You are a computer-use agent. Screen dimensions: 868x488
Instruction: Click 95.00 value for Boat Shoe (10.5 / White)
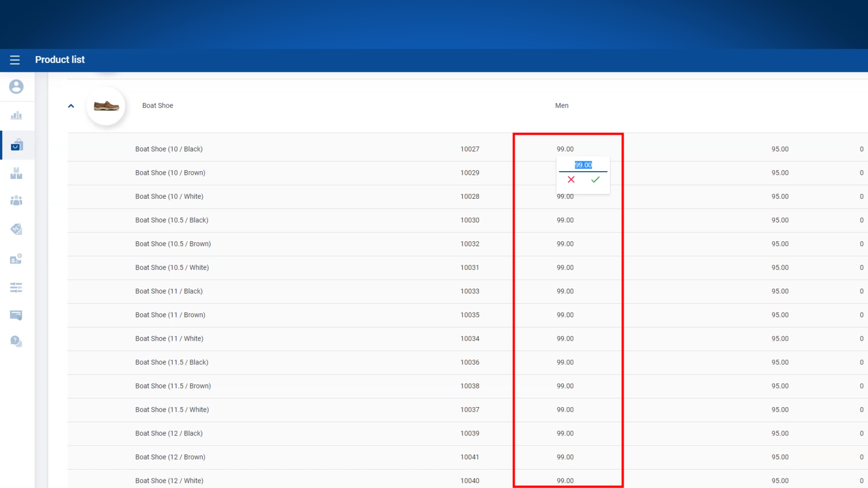779,267
